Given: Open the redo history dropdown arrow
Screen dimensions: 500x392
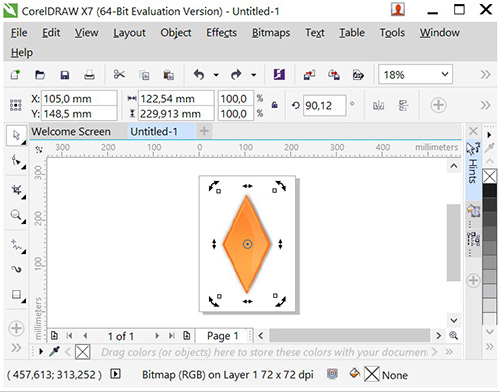Looking at the screenshot, I should 254,75.
